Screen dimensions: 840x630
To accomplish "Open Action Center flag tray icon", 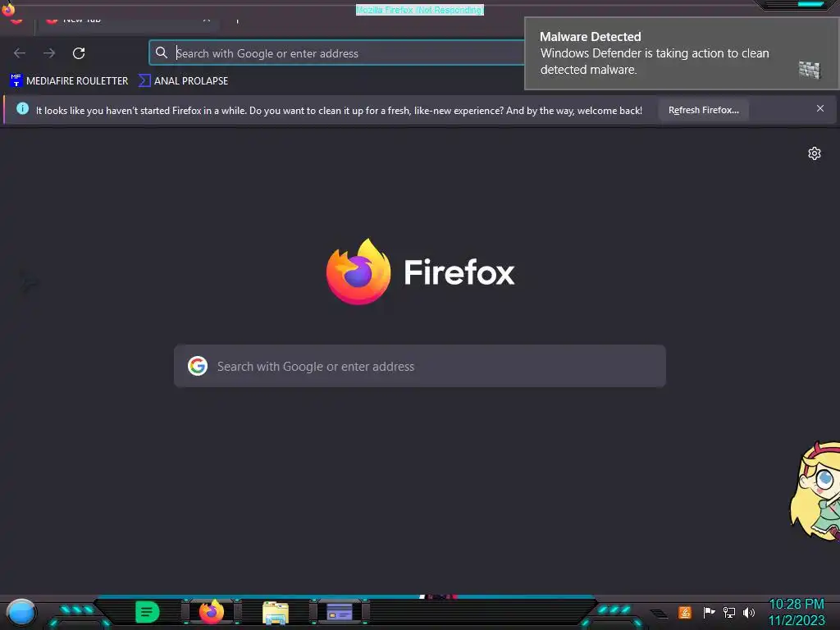I will point(708,612).
